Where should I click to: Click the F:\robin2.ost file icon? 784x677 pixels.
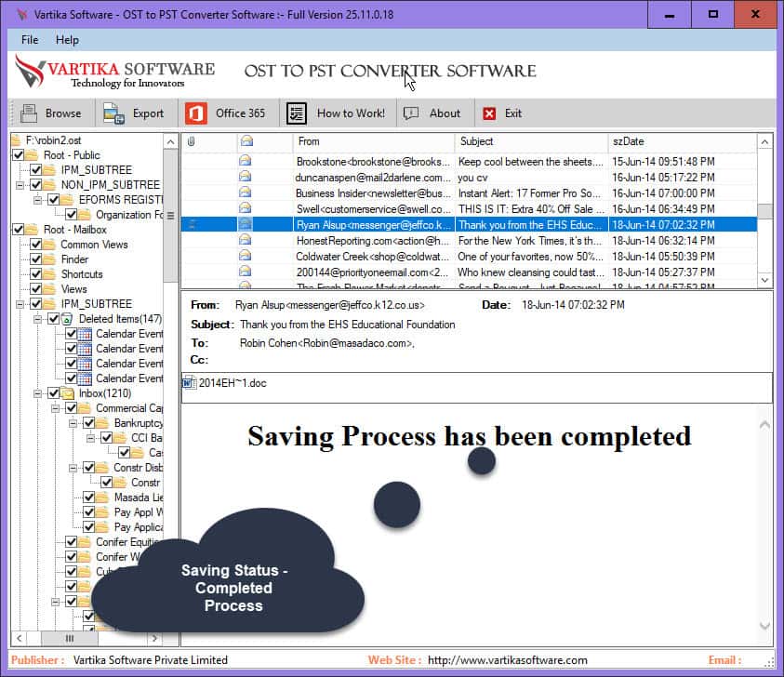pos(17,140)
